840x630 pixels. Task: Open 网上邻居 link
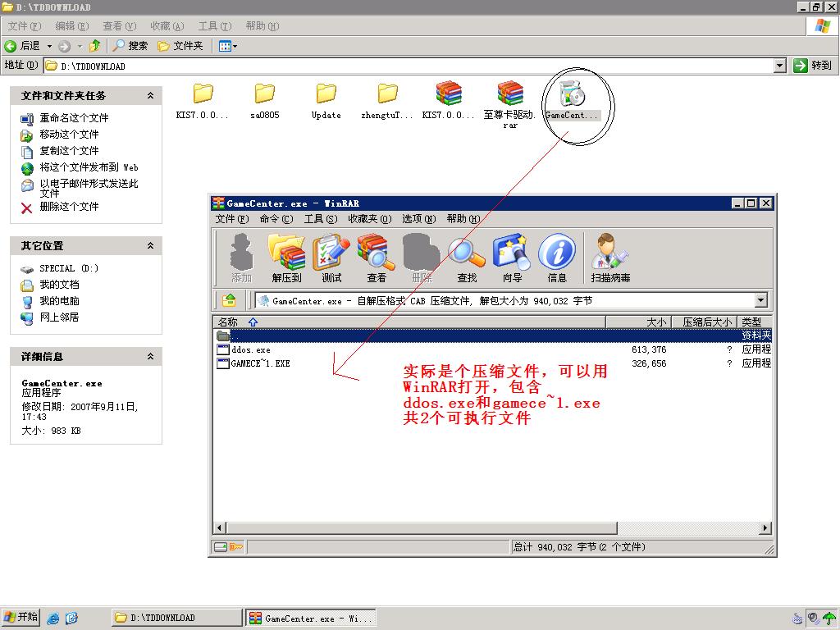pos(59,317)
